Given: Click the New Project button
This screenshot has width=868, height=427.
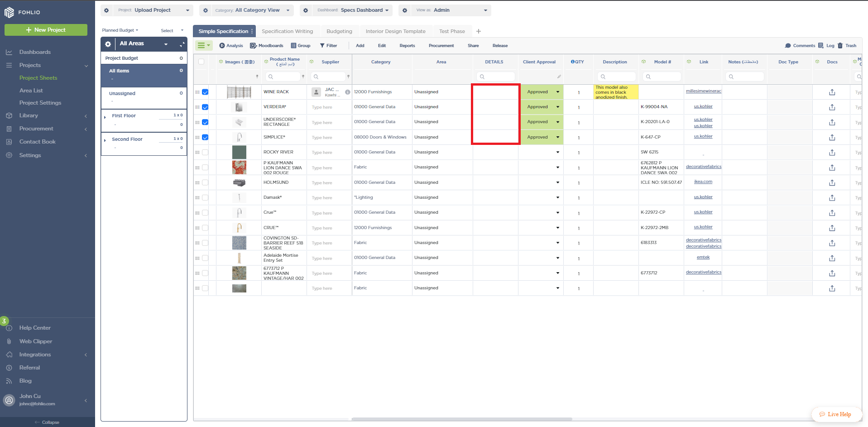Looking at the screenshot, I should point(46,30).
